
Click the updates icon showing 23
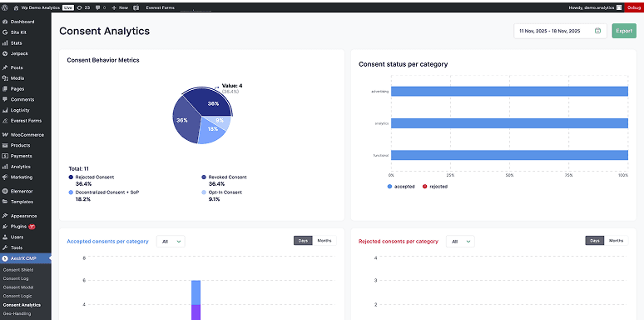click(x=79, y=7)
